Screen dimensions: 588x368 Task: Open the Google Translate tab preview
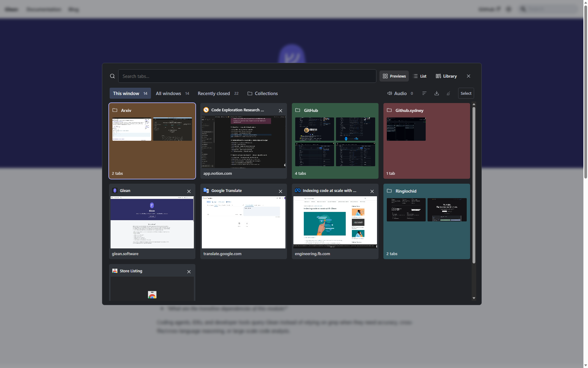pos(243,222)
